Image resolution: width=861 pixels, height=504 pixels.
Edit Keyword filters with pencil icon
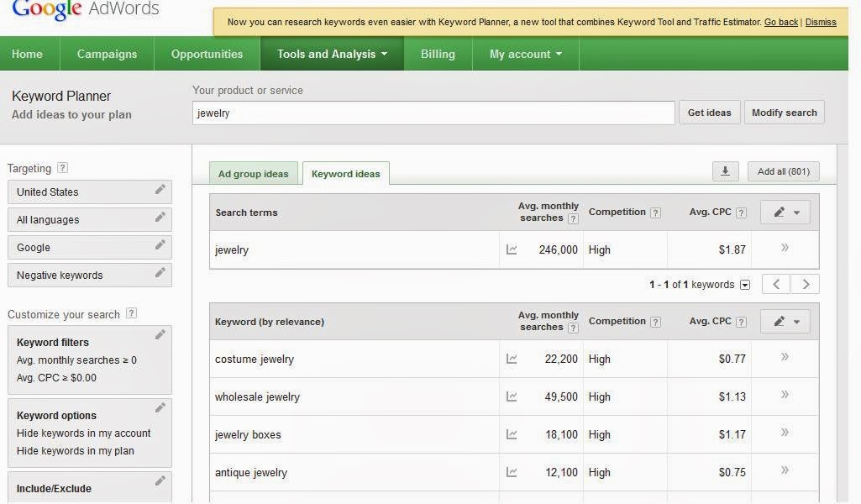pos(160,334)
